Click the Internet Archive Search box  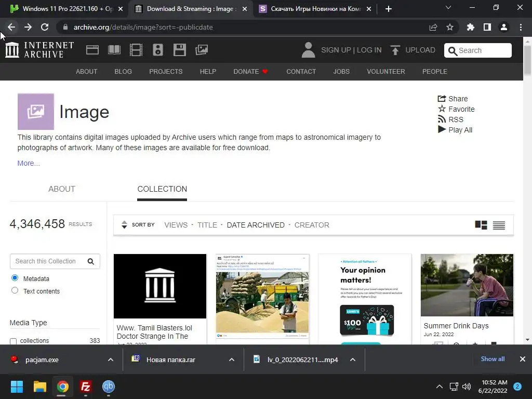(478, 50)
